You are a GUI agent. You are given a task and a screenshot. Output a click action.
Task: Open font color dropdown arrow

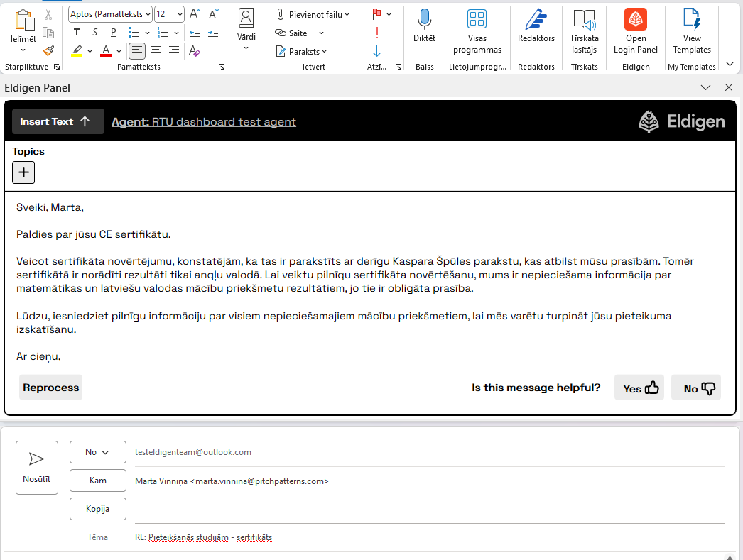pos(119,51)
